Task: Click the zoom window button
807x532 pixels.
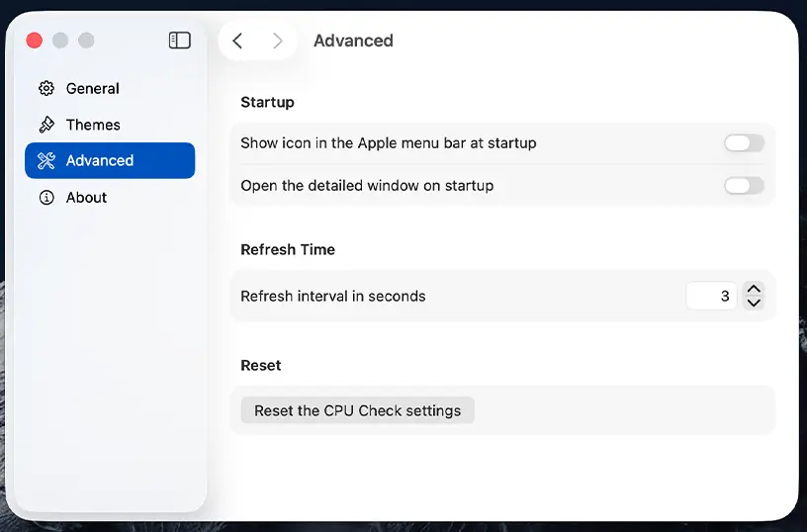Action: pyautogui.click(x=86, y=41)
